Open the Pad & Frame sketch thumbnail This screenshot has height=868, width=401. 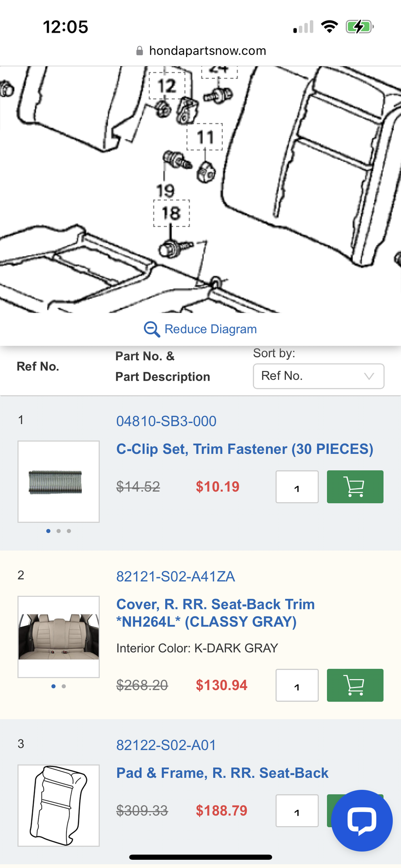tap(58, 805)
